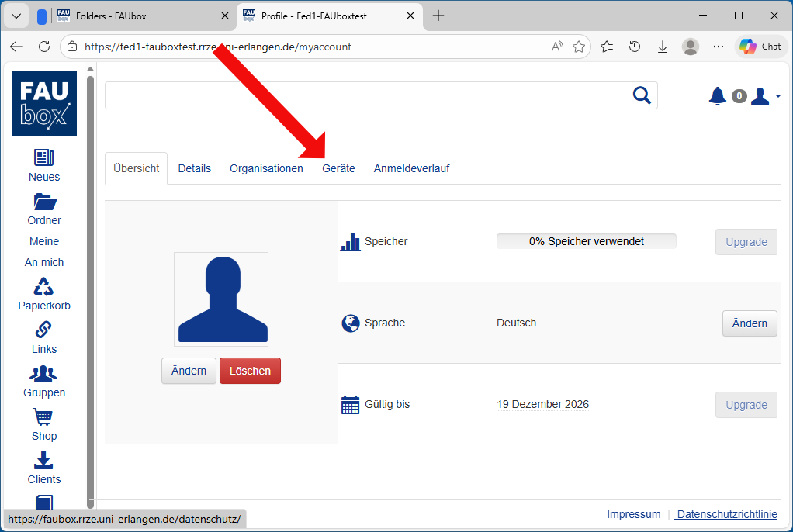The height and width of the screenshot is (532, 793).
Task: Open the Clients download icon
Action: [x=44, y=461]
